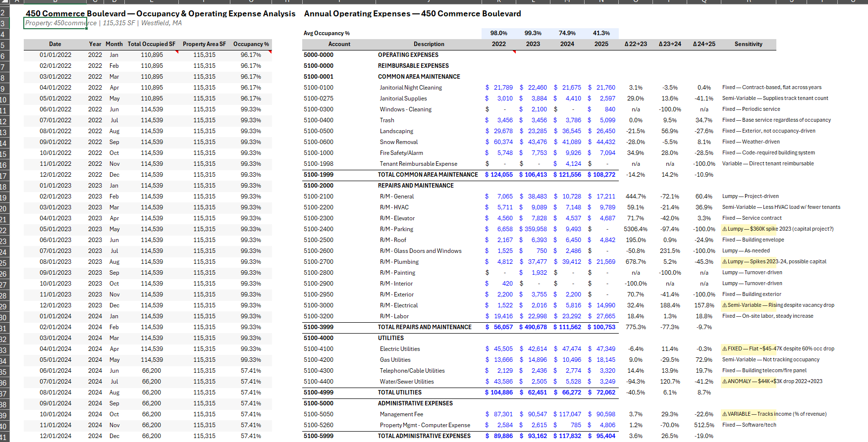Viewport: 868px width, 442px height.
Task: Select the 'VARIABLE — Tracks income (% of revenue)' note
Action: (774, 414)
